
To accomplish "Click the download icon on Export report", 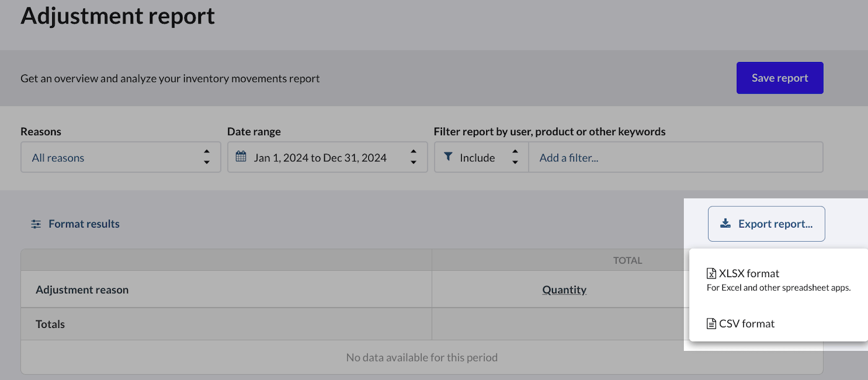I will pos(725,224).
